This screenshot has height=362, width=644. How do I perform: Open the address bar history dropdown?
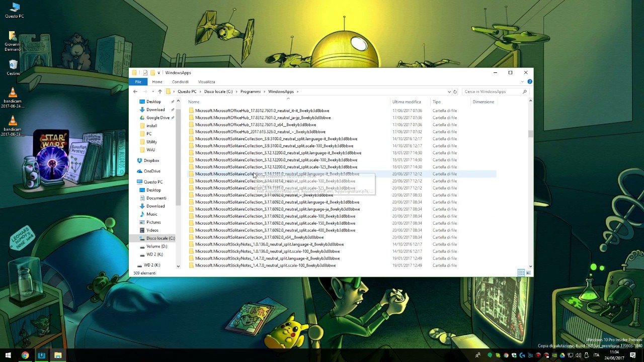449,92
